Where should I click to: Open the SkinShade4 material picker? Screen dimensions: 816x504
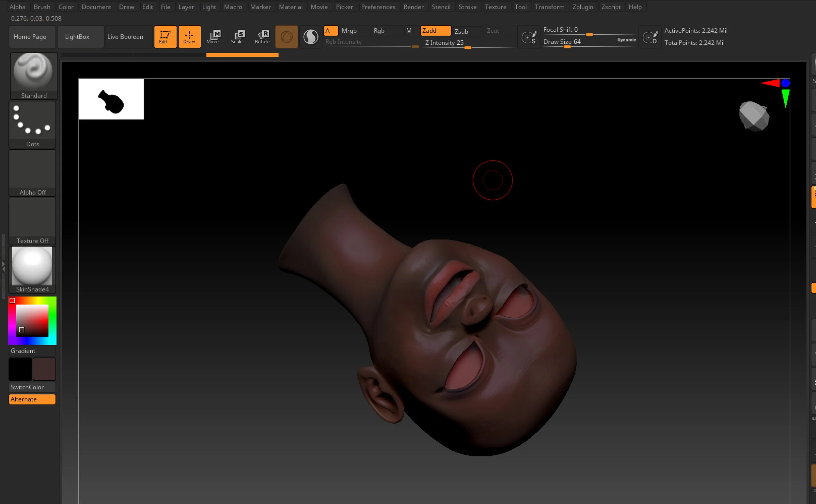[32, 267]
